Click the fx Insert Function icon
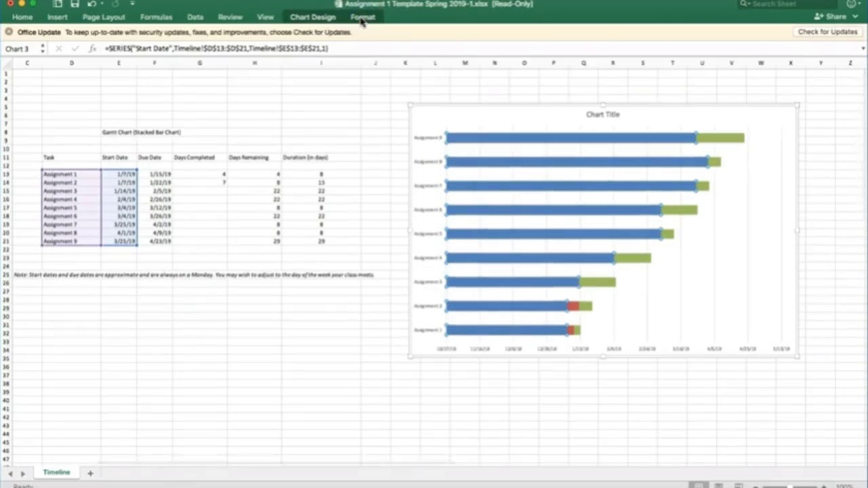The height and width of the screenshot is (488, 868). 93,49
